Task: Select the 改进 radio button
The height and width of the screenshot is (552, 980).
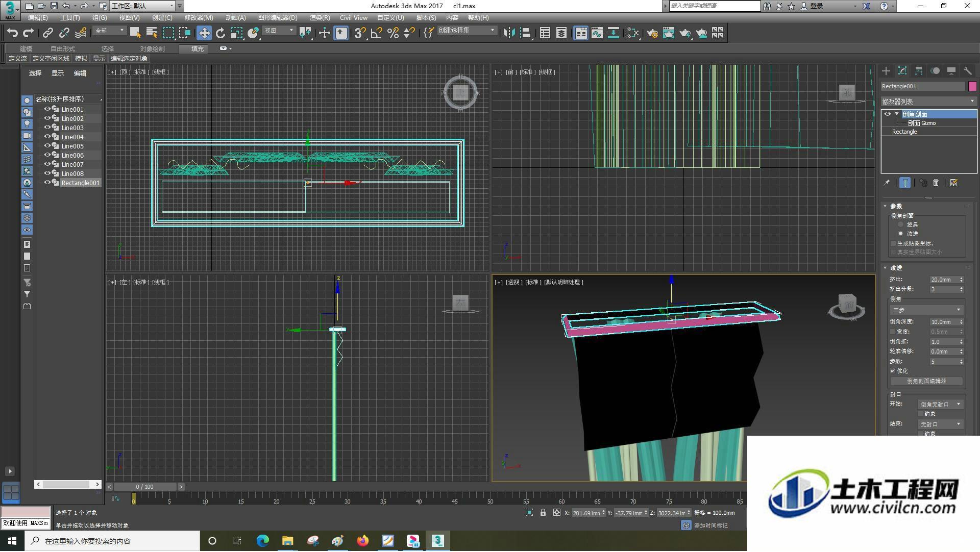Action: [x=901, y=234]
